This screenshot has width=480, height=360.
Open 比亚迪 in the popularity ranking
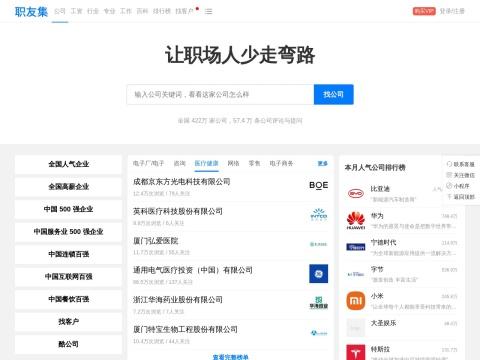(380, 189)
